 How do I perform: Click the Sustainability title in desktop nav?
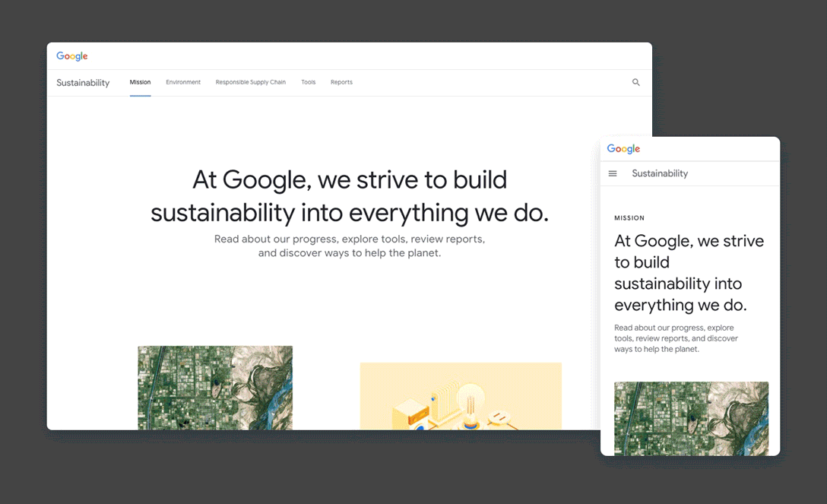point(83,83)
